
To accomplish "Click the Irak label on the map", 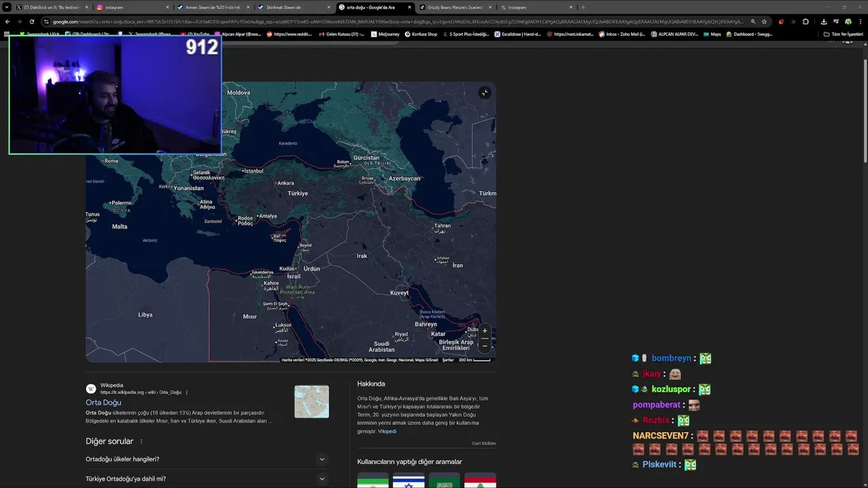I will [362, 256].
